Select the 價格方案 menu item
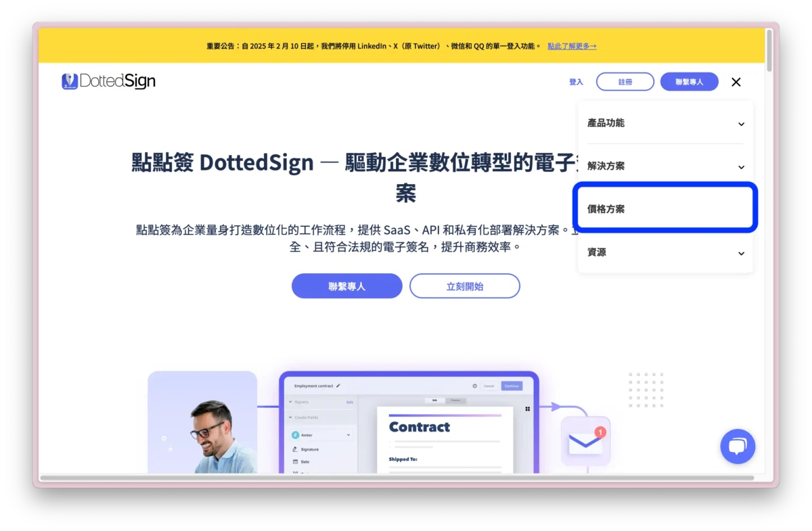This screenshot has width=812, height=531. (664, 208)
